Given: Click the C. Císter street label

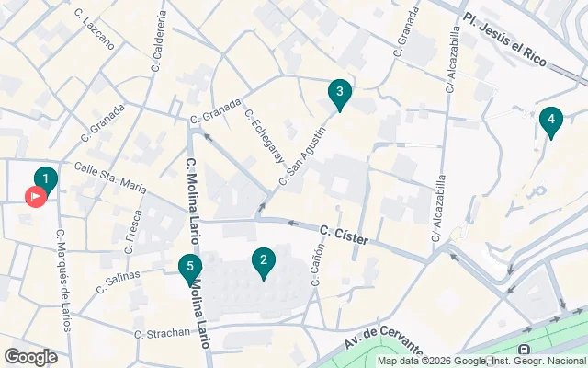Looking at the screenshot, I should point(345,235).
